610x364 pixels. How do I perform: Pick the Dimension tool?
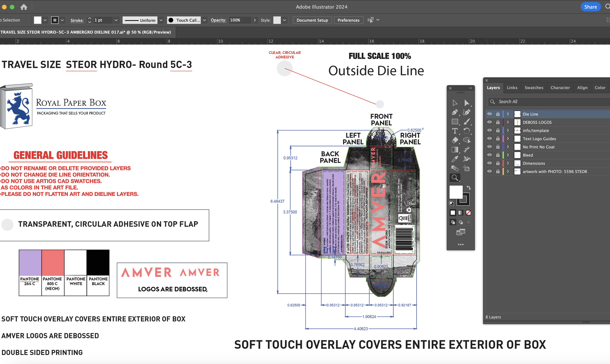[x=467, y=150]
